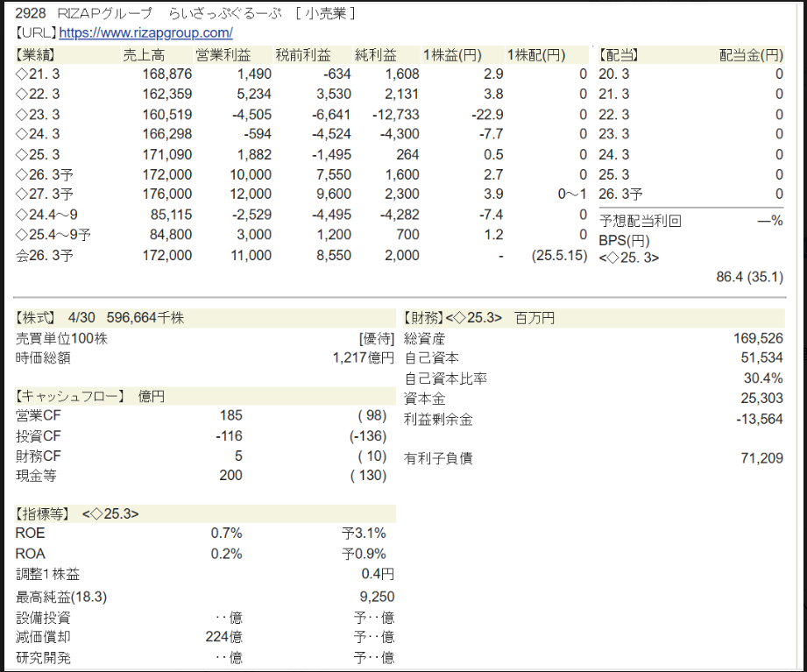807x672 pixels.
Task: Select 自己資本 value 51,534
Action: pyautogui.click(x=762, y=357)
